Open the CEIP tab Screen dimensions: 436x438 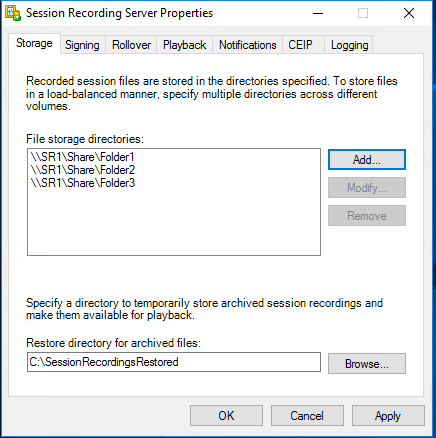click(301, 45)
